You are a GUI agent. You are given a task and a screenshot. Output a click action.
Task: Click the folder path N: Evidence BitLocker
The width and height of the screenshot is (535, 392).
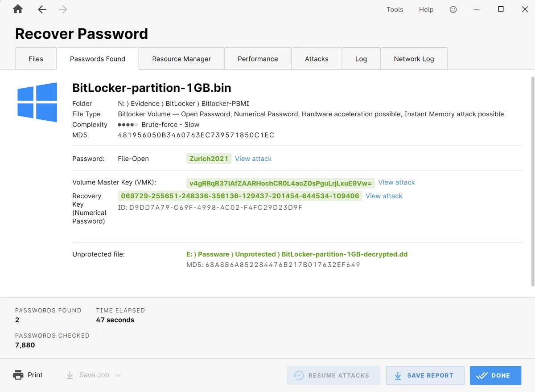click(184, 104)
